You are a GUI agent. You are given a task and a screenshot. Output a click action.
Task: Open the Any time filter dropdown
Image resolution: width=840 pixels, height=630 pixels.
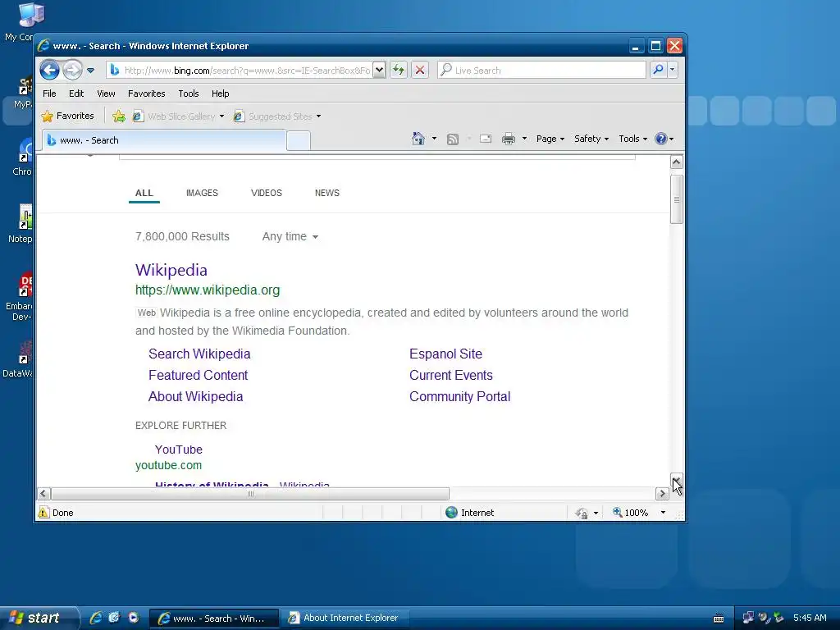tap(290, 236)
